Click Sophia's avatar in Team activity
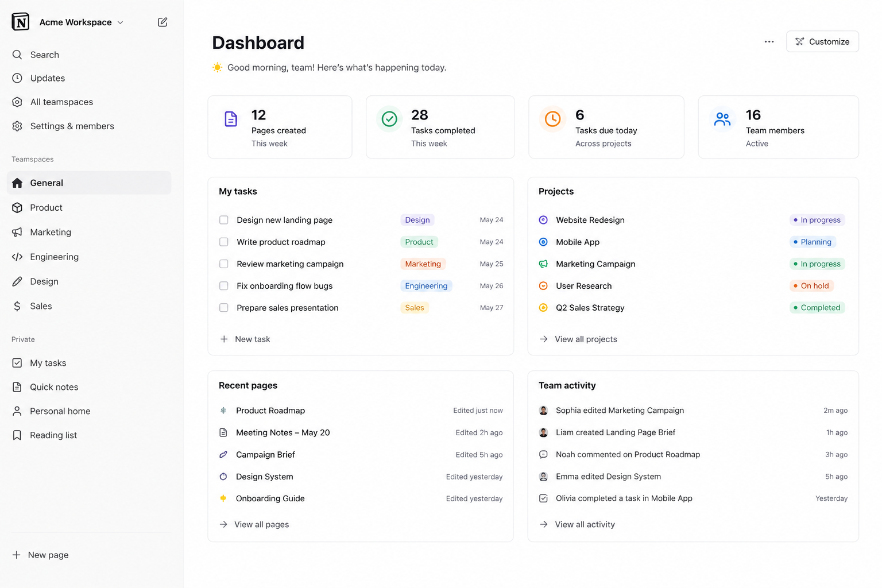This screenshot has width=882, height=588. pyautogui.click(x=543, y=411)
